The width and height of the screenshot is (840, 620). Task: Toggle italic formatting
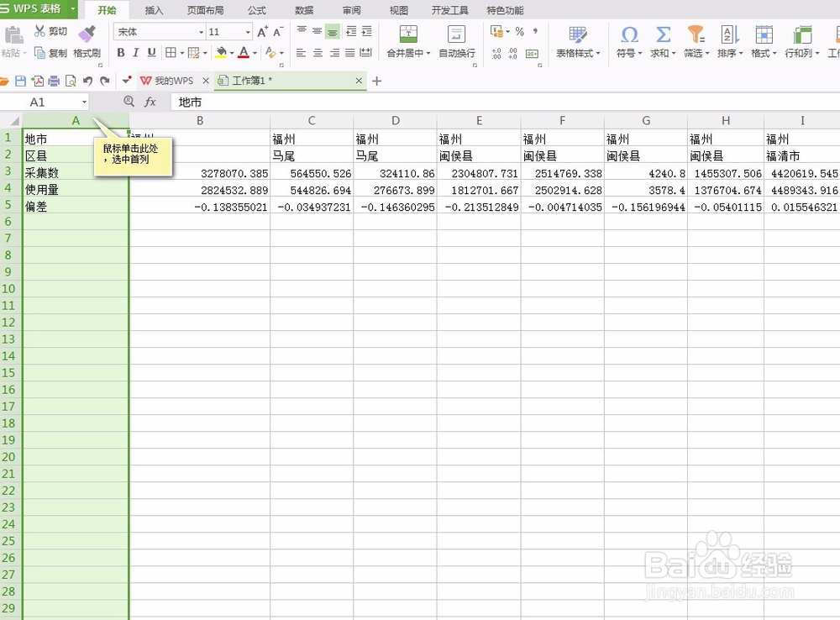[x=135, y=52]
